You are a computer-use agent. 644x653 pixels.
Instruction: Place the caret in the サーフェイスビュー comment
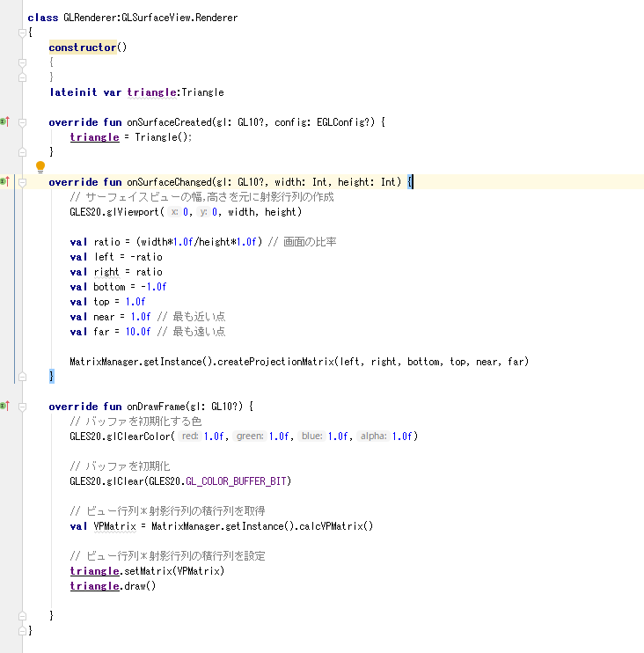(201, 197)
